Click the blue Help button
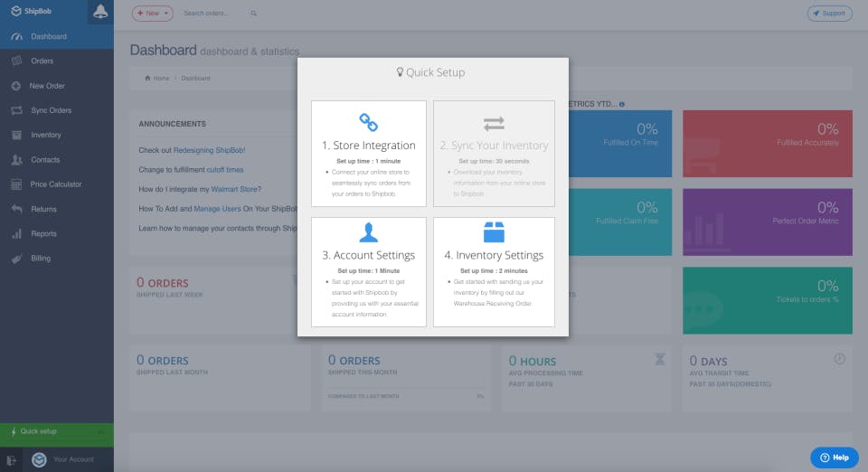 [835, 458]
